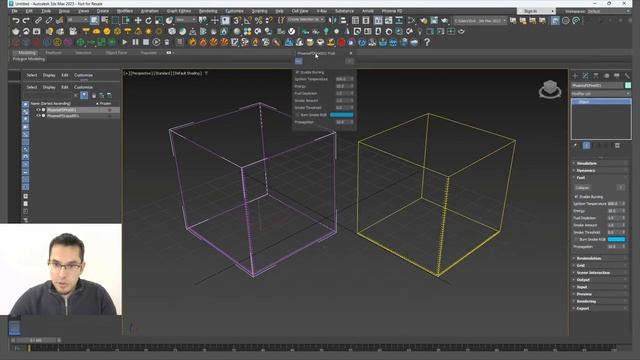
Task: Click the Unlink selection icon
Action: 49,20
